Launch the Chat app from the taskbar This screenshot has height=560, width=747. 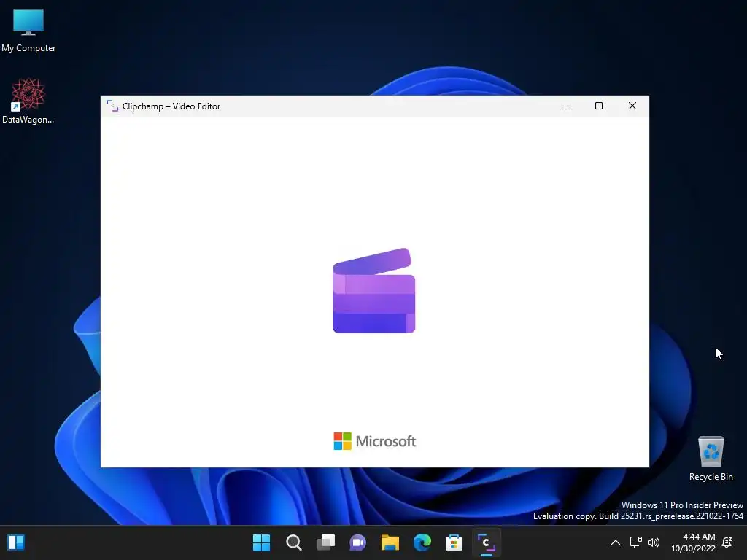click(357, 542)
